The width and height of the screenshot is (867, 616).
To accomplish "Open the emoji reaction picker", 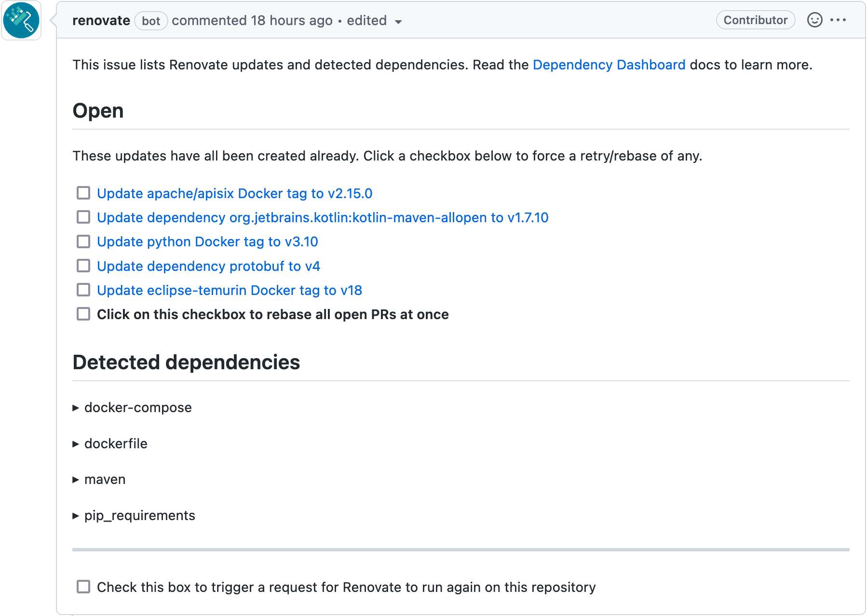I will (814, 20).
